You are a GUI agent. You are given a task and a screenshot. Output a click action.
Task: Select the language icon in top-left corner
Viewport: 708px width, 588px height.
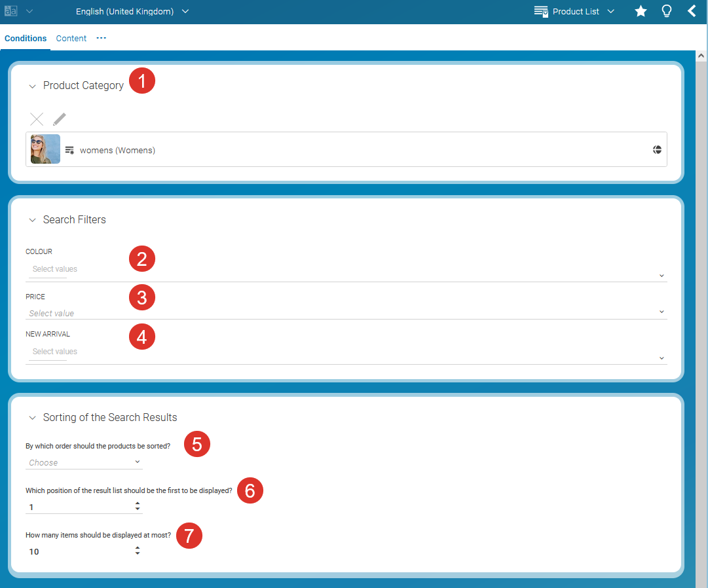(x=9, y=10)
